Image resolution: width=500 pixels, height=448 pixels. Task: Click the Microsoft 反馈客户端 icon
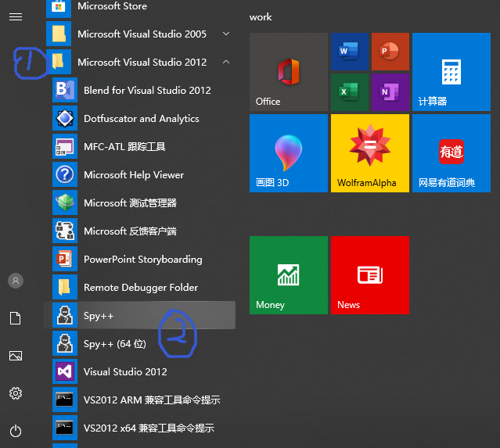coord(65,231)
